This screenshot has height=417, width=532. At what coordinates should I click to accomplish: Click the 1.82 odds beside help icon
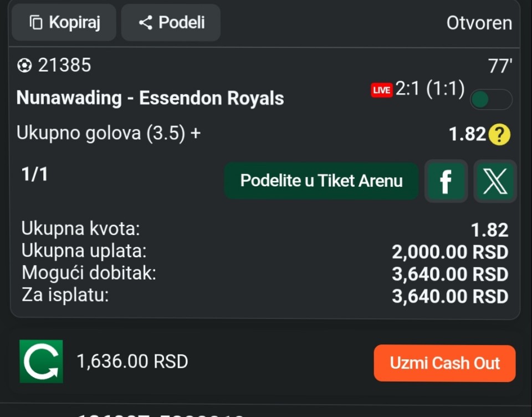[x=467, y=135]
